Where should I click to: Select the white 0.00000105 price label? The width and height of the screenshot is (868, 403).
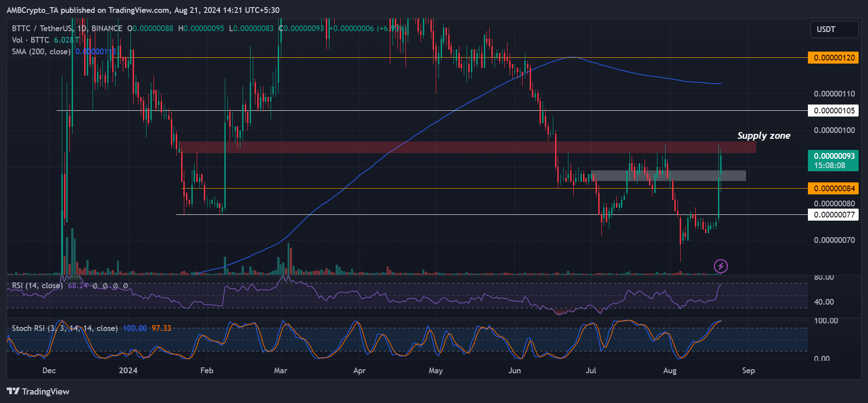click(833, 111)
